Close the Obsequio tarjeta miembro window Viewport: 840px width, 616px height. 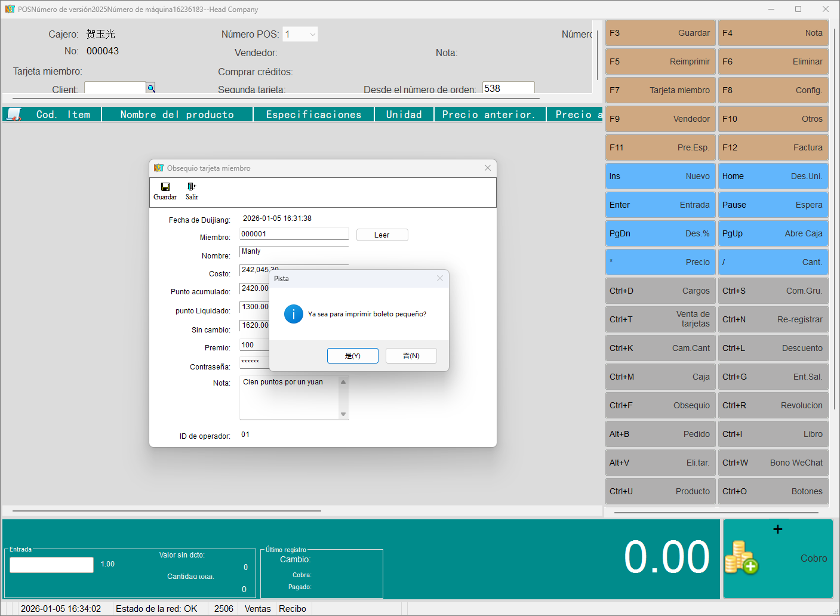coord(488,168)
